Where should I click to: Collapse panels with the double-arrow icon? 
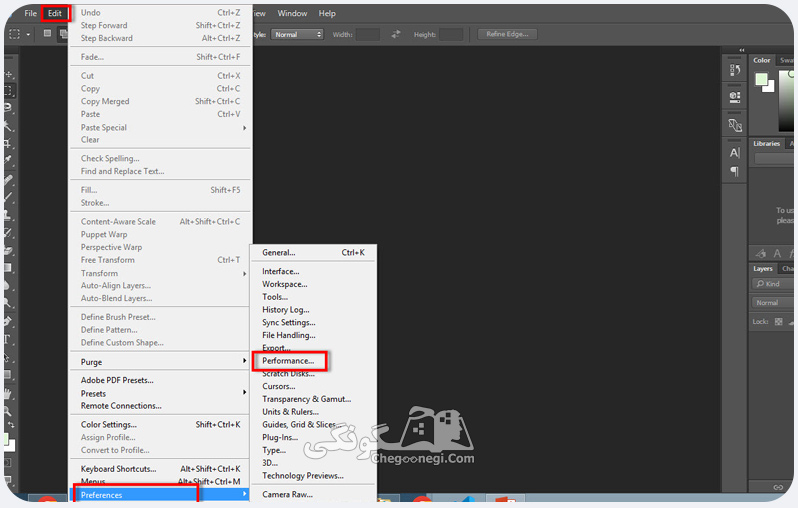click(742, 50)
